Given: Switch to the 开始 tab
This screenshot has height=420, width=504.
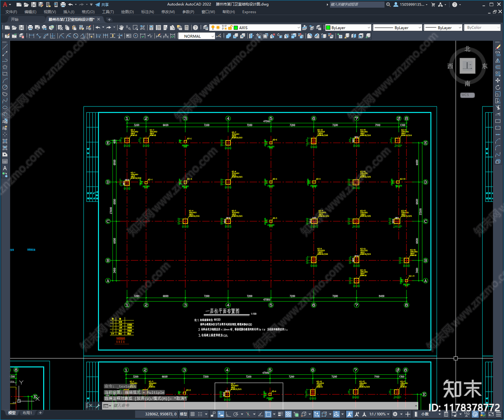Looking at the screenshot, I should point(15,20).
